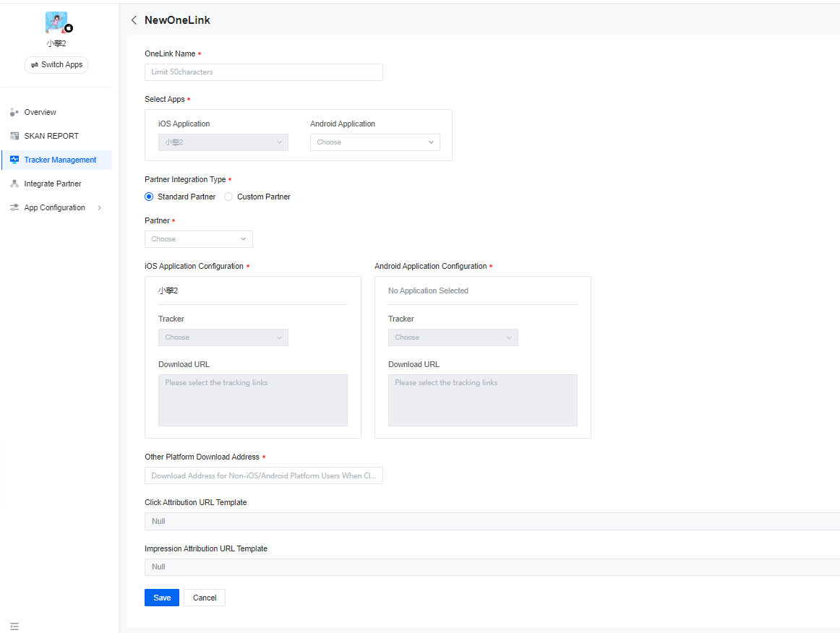Click the Tracker Management monitor icon
Screen dimensions: 840x633
tap(14, 160)
